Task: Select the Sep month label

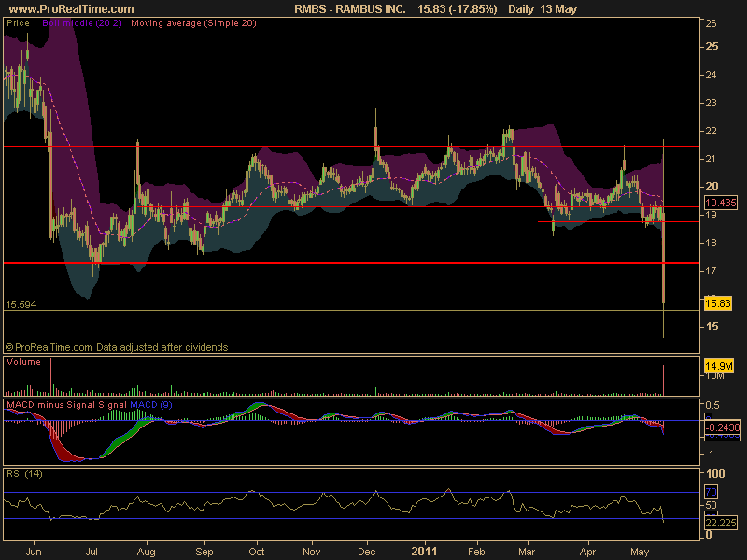Action: 204,552
